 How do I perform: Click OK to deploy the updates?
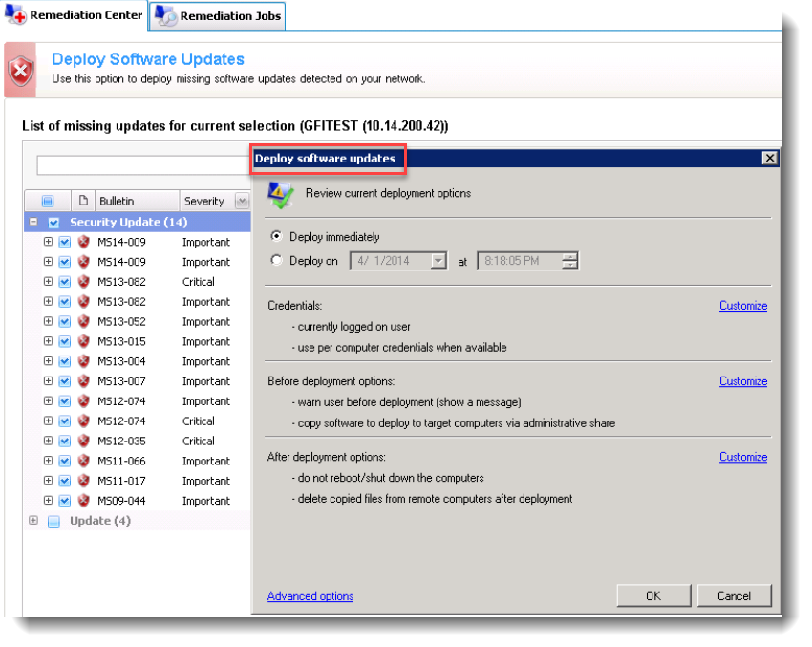(653, 595)
